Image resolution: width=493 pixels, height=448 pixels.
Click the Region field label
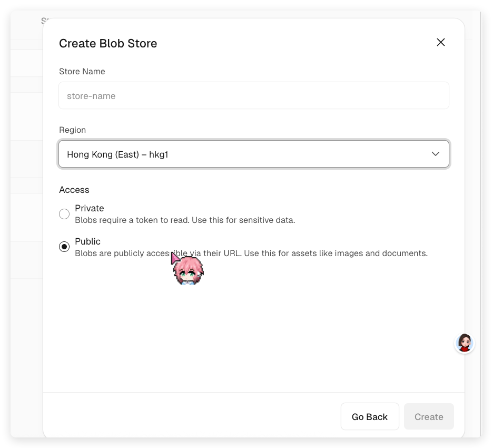72,130
